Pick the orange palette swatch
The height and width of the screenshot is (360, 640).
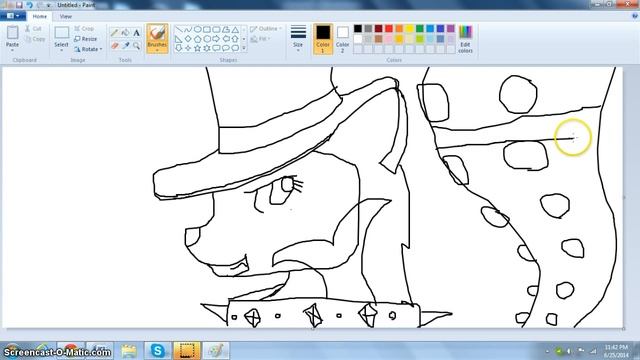(x=399, y=29)
